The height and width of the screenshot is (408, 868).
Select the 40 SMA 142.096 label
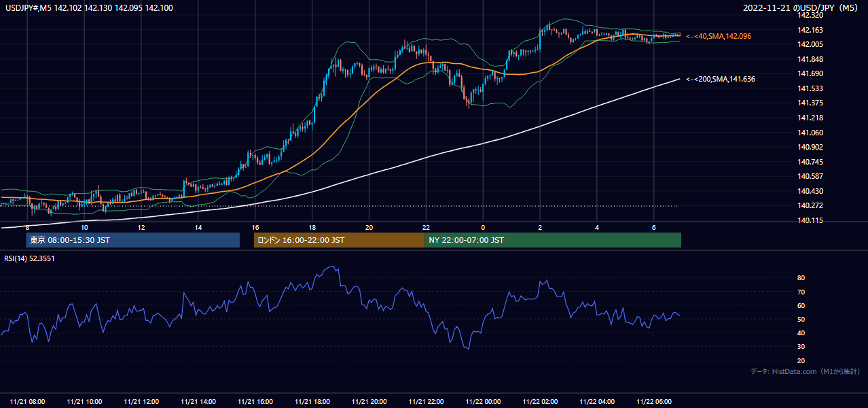coord(719,36)
